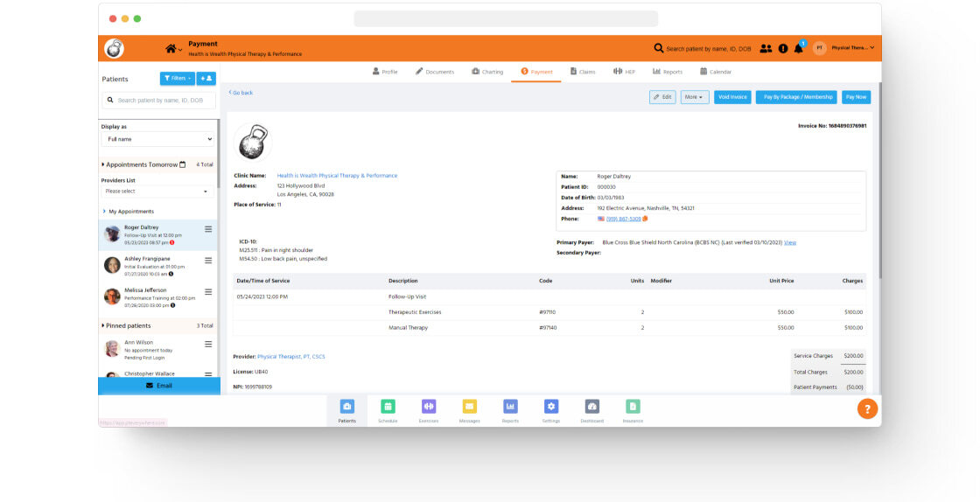
Task: Expand the More dropdown button
Action: pyautogui.click(x=695, y=97)
